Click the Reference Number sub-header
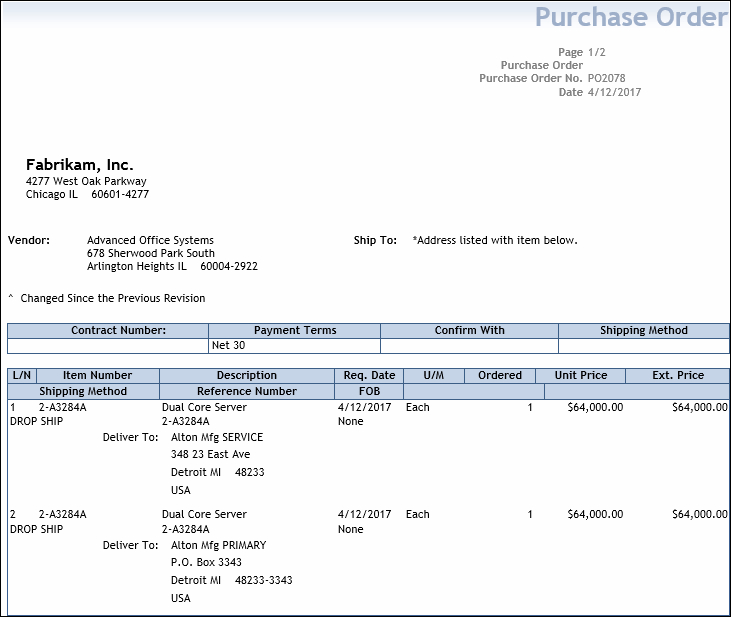This screenshot has width=731, height=617. (247, 391)
